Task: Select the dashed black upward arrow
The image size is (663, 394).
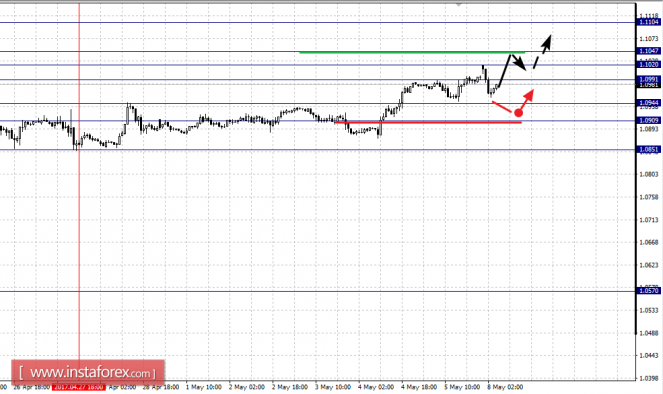Action: click(x=542, y=52)
